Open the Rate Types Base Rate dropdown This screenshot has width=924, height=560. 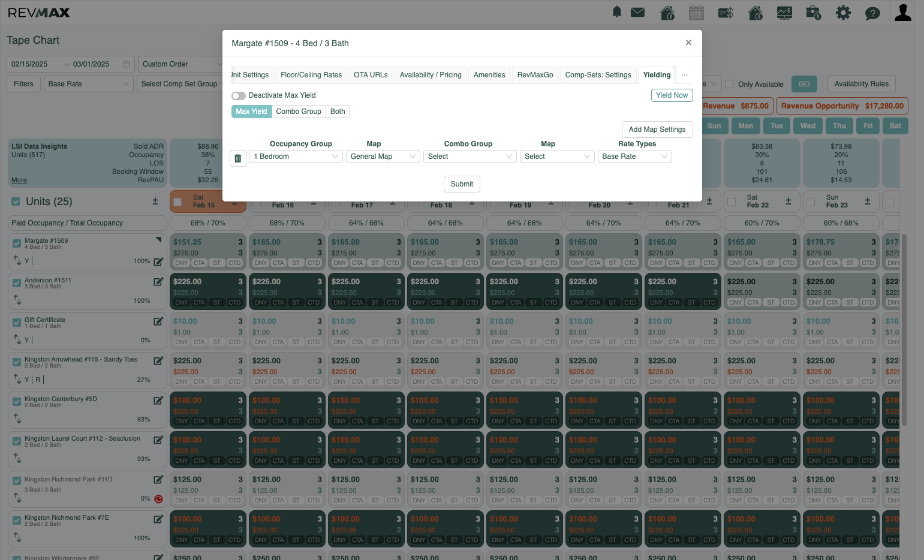tap(635, 156)
